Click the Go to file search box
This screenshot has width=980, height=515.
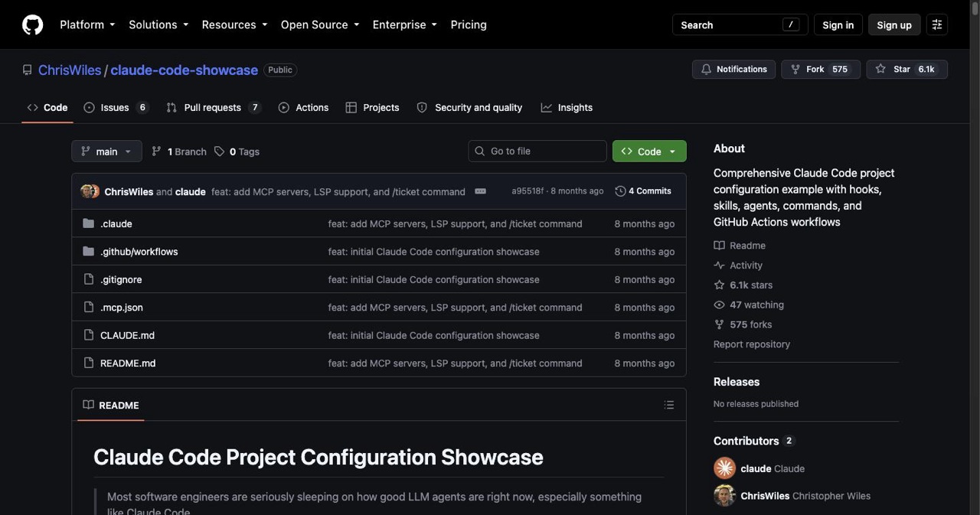click(537, 151)
